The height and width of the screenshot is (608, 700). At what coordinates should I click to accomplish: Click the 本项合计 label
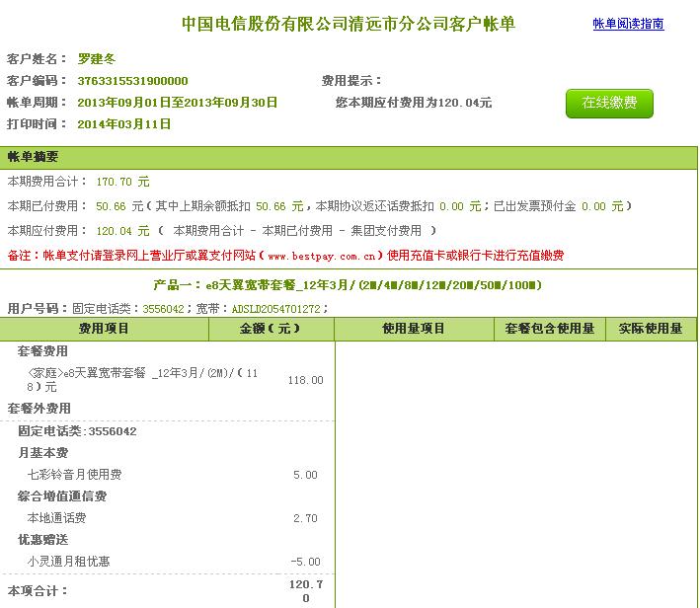(x=38, y=591)
